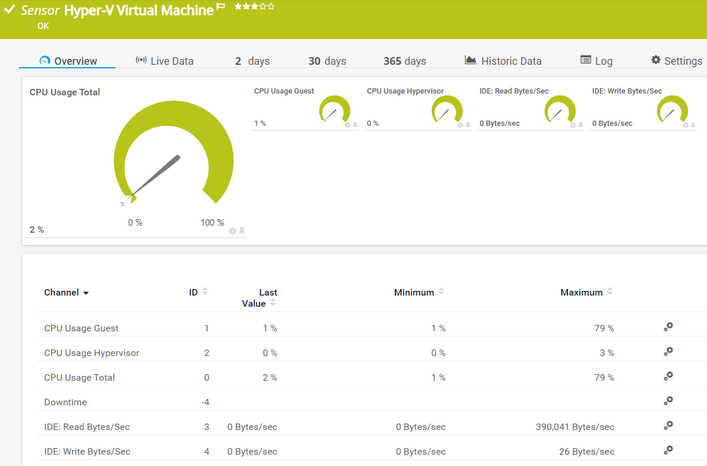Open settings gear for Downtime channel row

click(668, 401)
